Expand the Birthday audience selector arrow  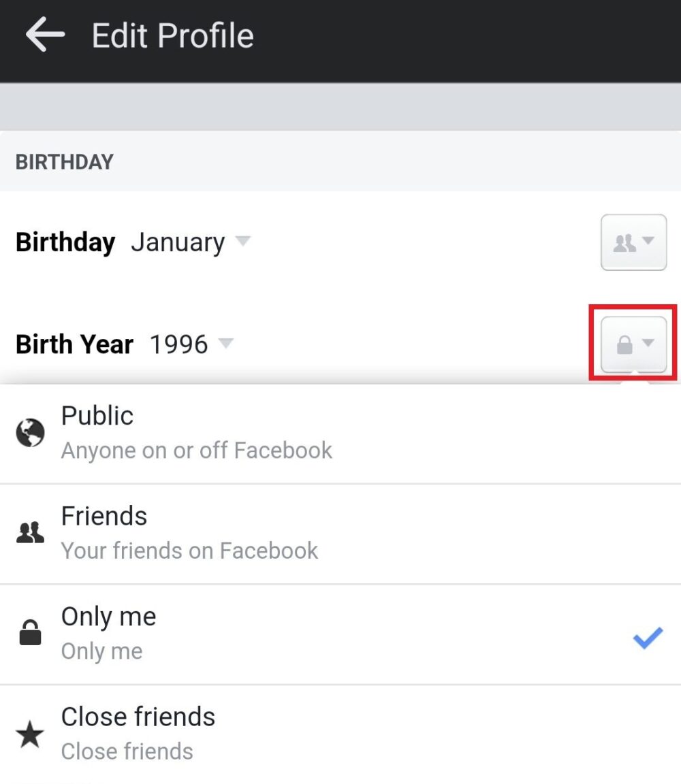click(x=648, y=242)
